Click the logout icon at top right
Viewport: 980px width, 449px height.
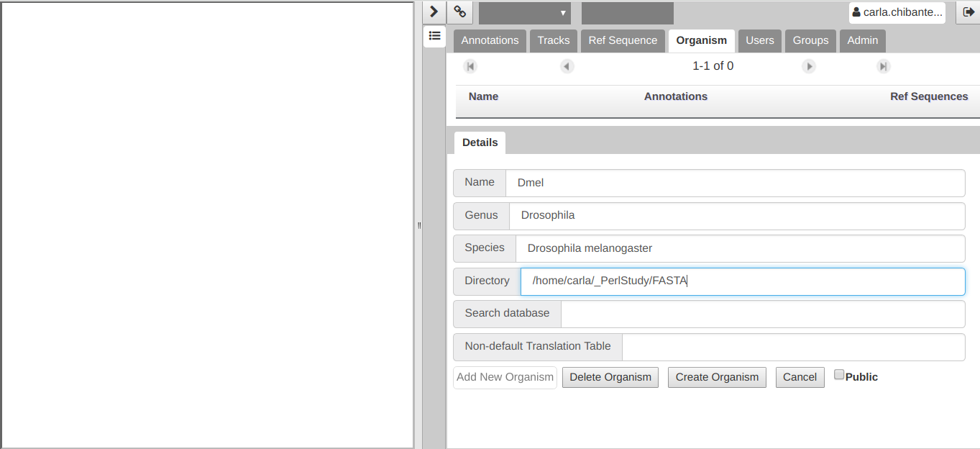969,12
